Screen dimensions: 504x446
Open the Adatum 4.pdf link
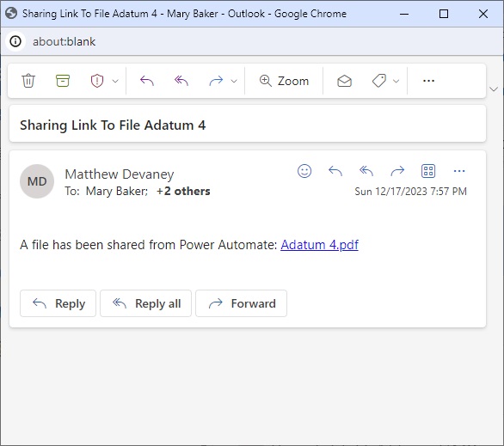coord(319,245)
